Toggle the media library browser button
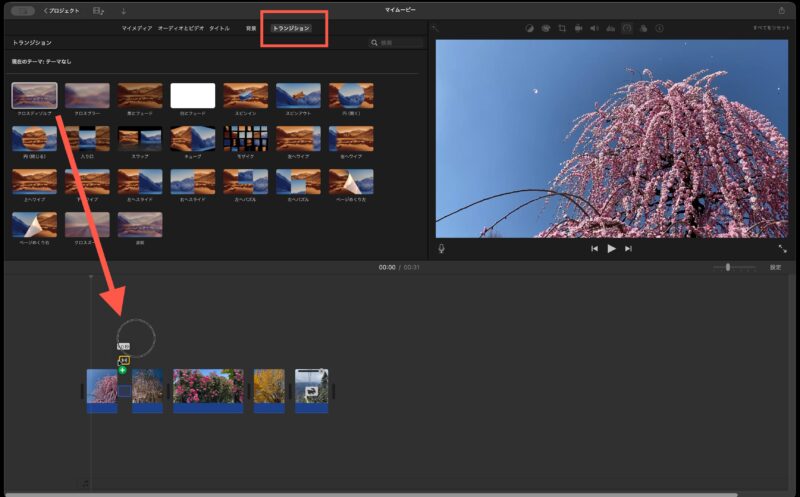The width and height of the screenshot is (800, 497). [x=97, y=10]
